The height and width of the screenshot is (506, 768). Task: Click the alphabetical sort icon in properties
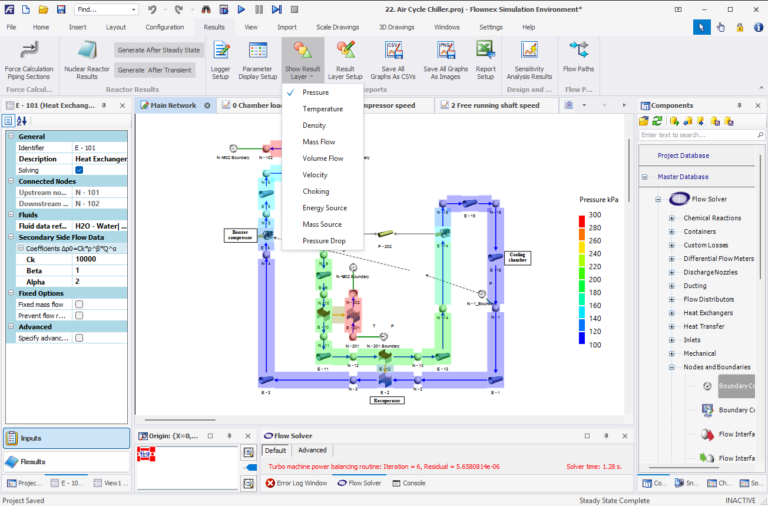[22, 120]
